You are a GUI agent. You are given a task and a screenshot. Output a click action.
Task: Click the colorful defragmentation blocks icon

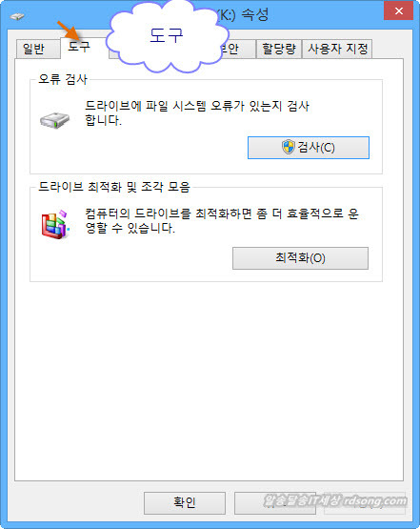(55, 224)
